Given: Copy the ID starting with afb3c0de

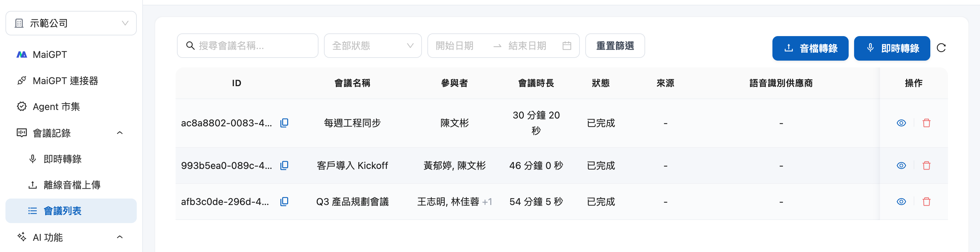Looking at the screenshot, I should [284, 202].
